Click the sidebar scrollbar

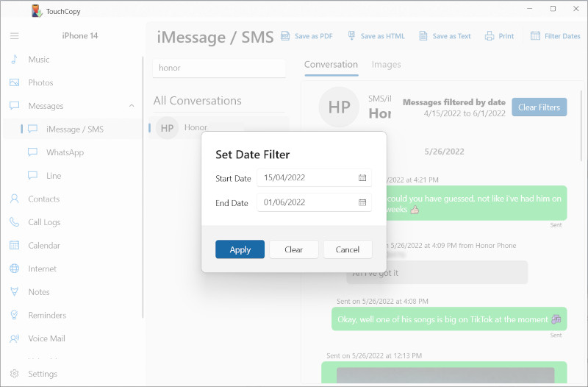[x=143, y=188]
